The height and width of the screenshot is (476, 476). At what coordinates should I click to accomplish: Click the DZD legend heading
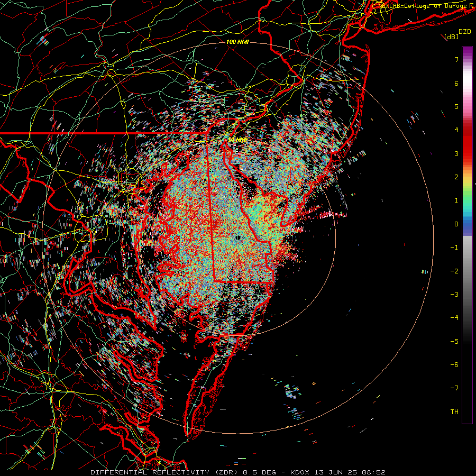coord(464,32)
